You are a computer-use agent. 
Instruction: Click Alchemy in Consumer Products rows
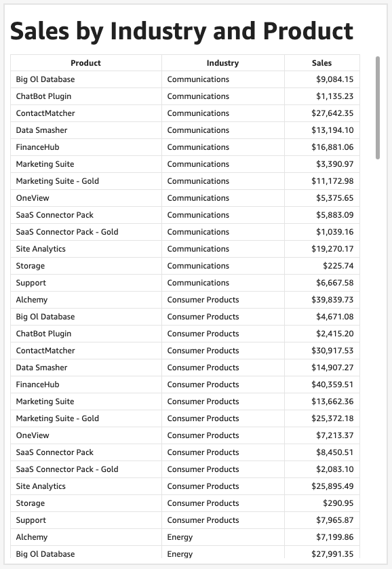(x=32, y=300)
